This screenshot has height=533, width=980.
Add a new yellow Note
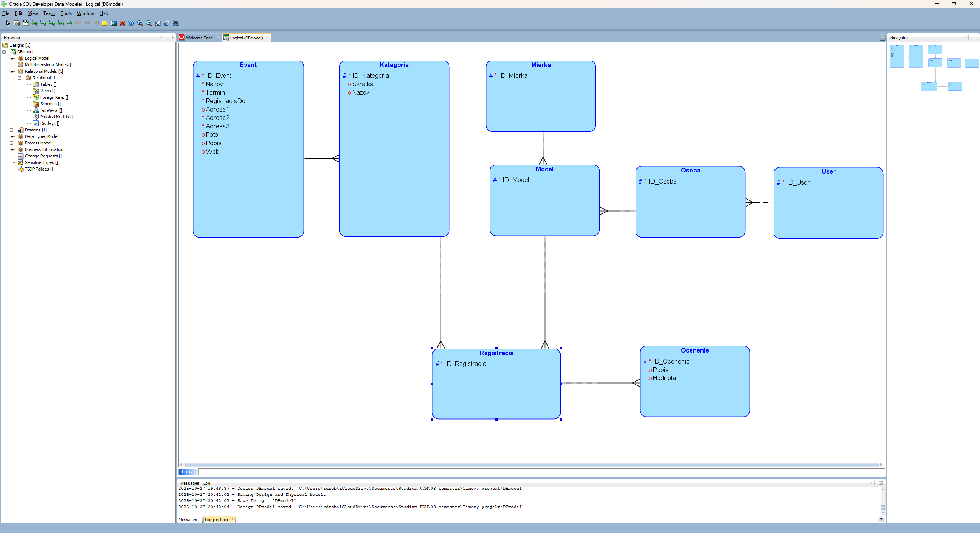105,23
